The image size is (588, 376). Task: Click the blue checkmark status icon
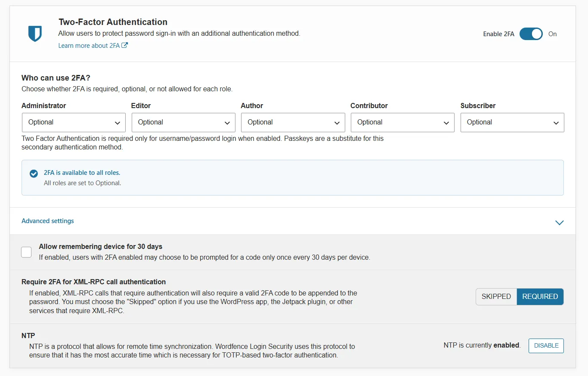click(34, 173)
